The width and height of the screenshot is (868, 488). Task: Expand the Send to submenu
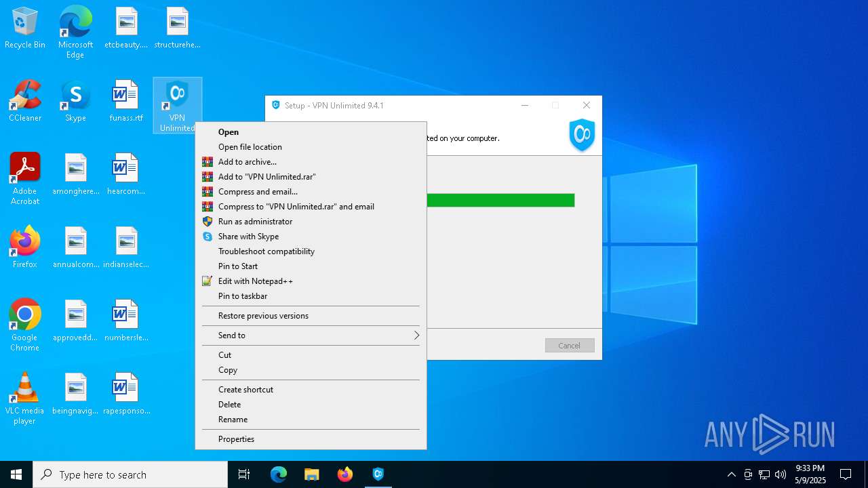pos(311,335)
